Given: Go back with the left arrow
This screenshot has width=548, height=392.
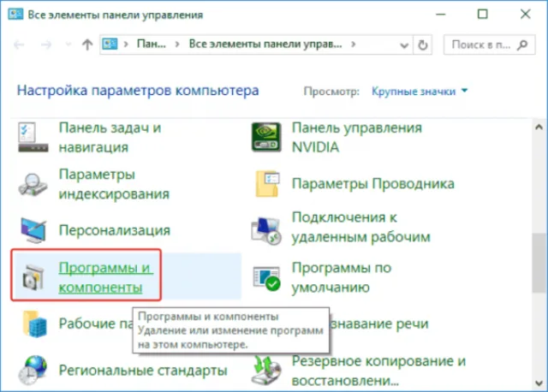Looking at the screenshot, I should 19,45.
